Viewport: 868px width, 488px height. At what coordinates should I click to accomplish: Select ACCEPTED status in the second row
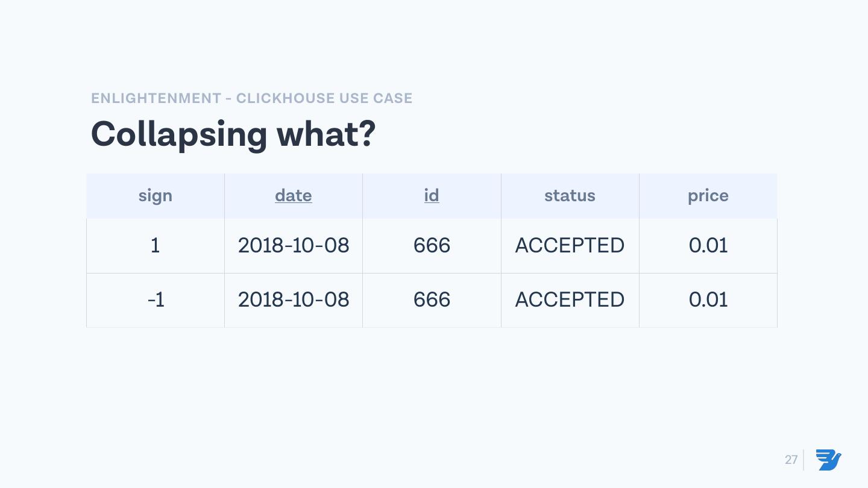point(570,300)
